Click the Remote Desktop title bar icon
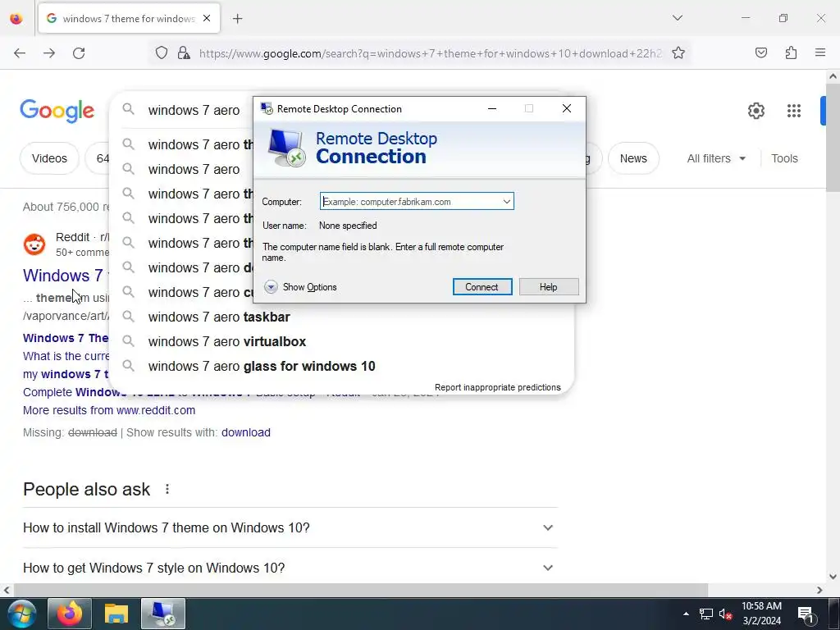This screenshot has height=630, width=840. pos(267,109)
